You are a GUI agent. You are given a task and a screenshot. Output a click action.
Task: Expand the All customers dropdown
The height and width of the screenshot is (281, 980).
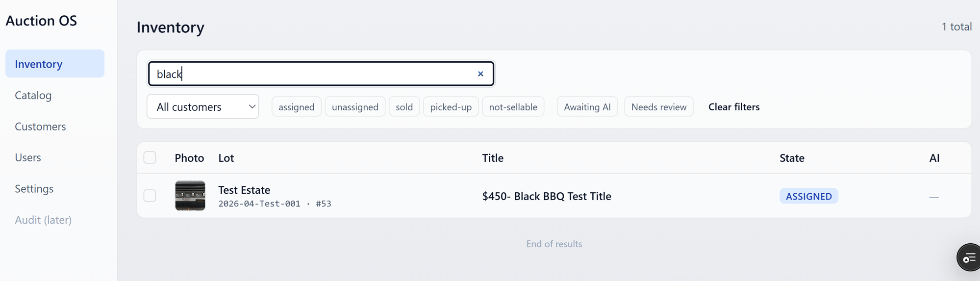(203, 106)
